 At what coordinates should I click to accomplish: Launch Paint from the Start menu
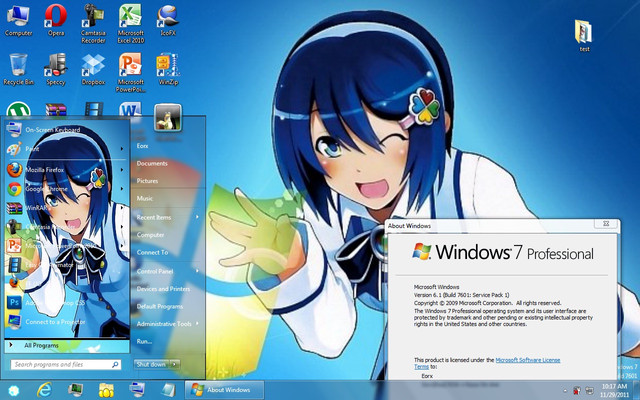[x=65, y=149]
